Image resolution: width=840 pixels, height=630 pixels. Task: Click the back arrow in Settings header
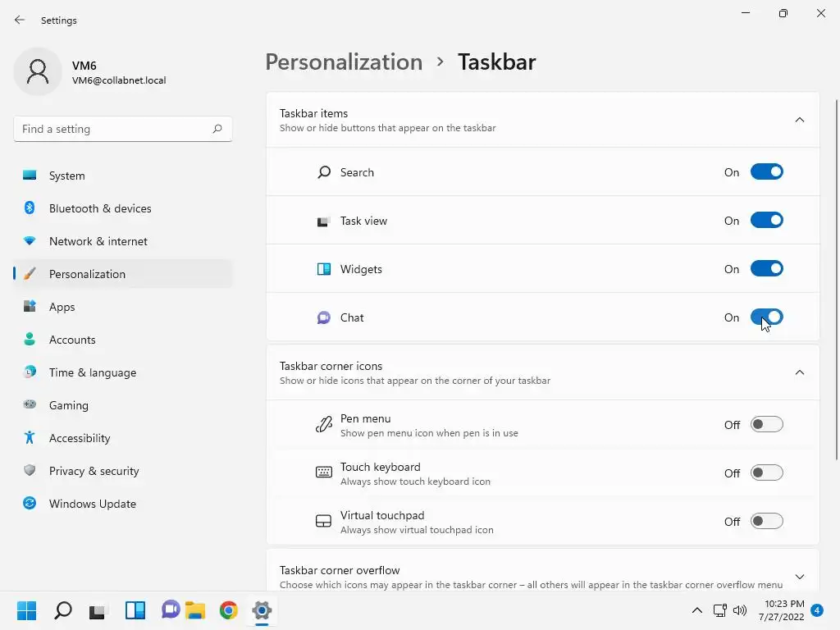[x=20, y=20]
